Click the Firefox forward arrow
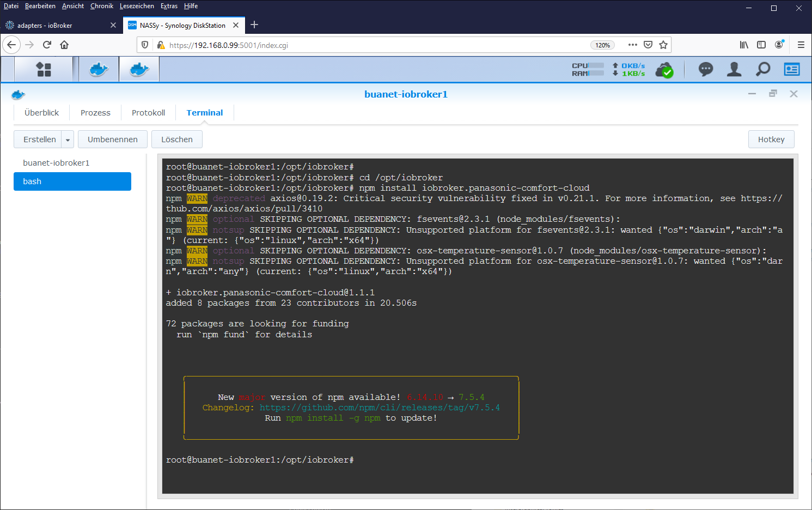Screen dimensions: 812x510 (29, 45)
